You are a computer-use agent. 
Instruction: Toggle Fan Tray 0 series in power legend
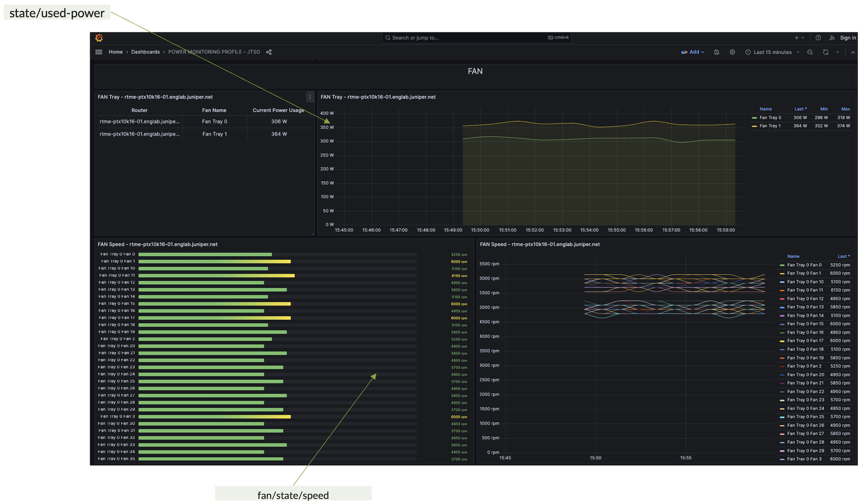point(770,118)
